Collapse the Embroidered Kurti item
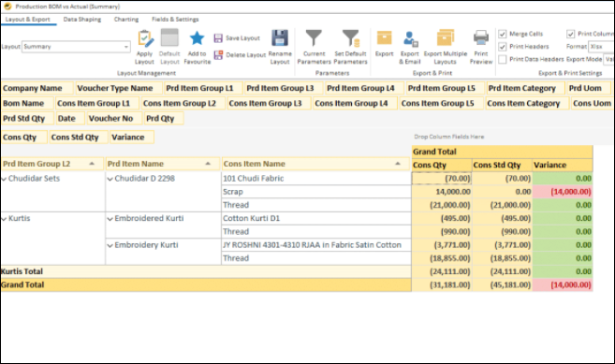This screenshot has width=615, height=364. [x=110, y=219]
